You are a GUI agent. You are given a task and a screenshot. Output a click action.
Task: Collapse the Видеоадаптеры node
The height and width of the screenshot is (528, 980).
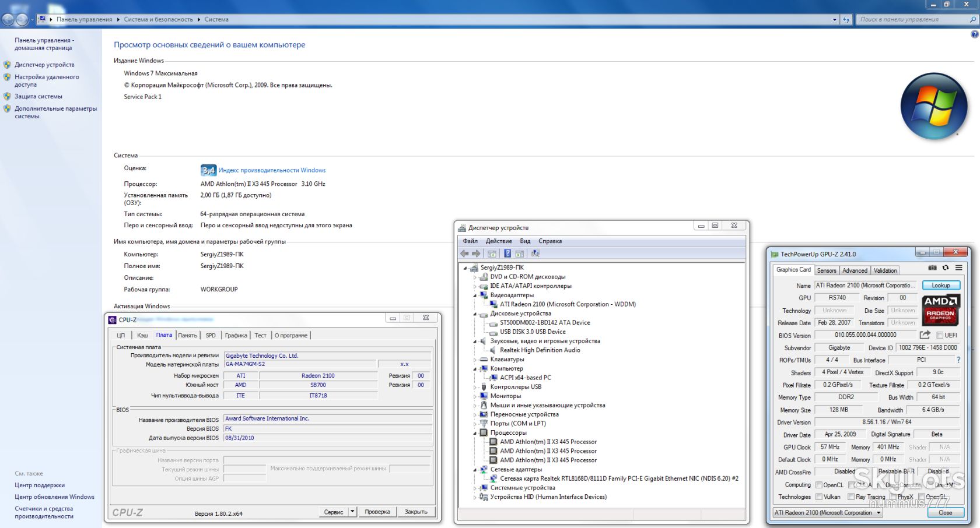pos(475,295)
